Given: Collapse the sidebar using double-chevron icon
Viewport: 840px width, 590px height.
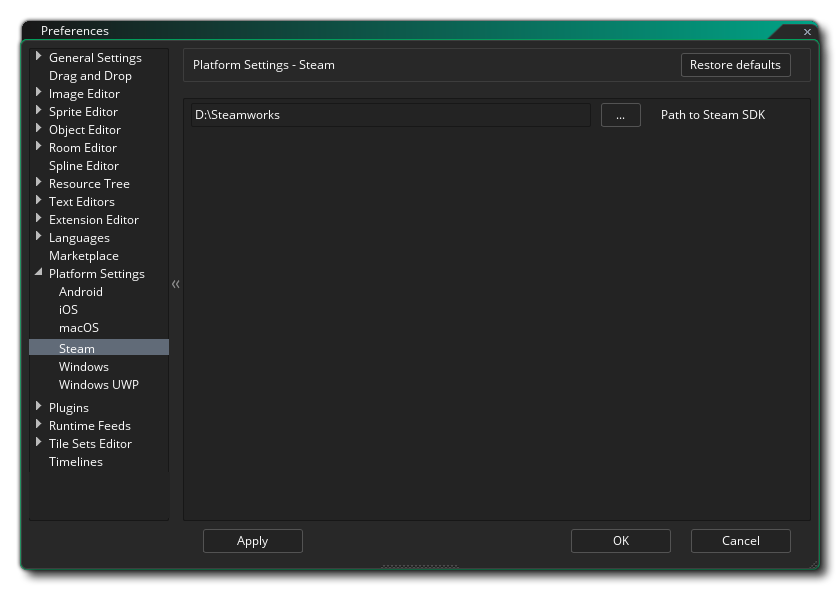Looking at the screenshot, I should (x=176, y=284).
